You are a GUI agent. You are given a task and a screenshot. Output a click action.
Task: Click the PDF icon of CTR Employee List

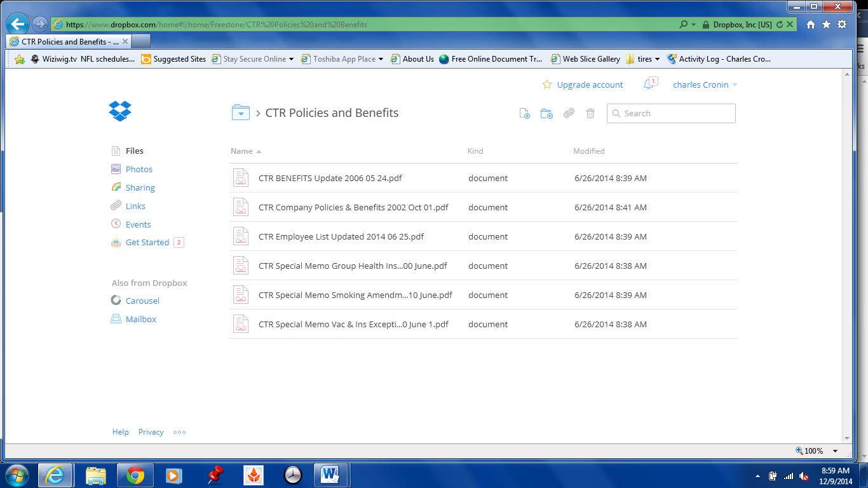coord(241,236)
